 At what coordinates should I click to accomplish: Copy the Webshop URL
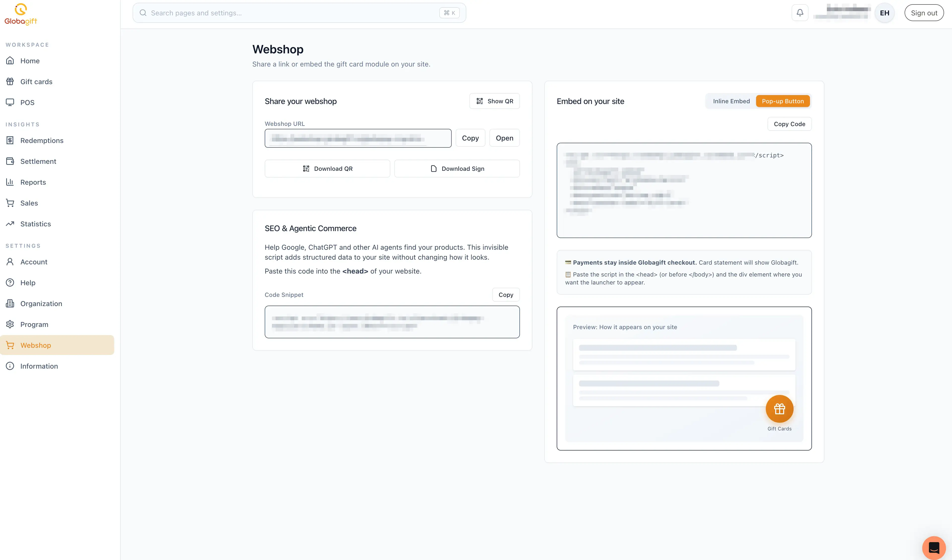coord(470,138)
